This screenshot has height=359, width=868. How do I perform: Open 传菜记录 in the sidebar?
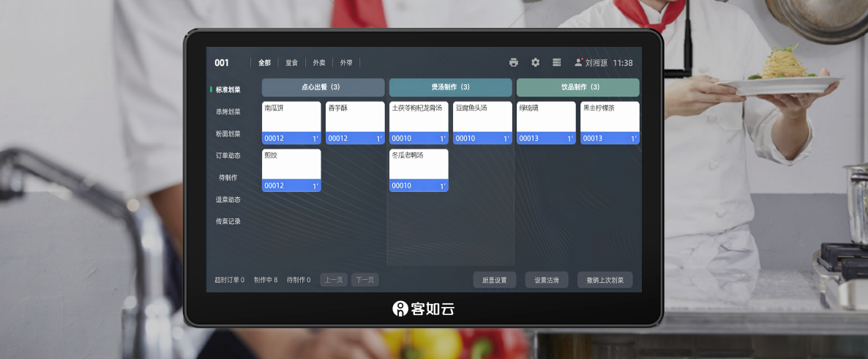tap(228, 221)
